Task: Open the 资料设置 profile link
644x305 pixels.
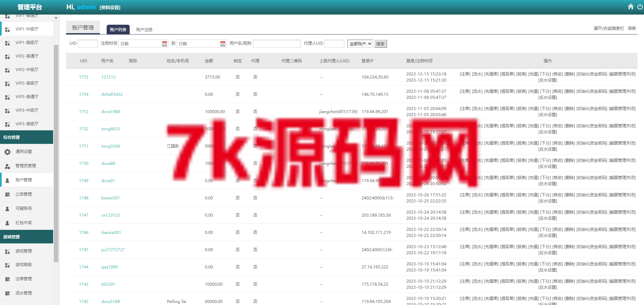Action: (110, 7)
